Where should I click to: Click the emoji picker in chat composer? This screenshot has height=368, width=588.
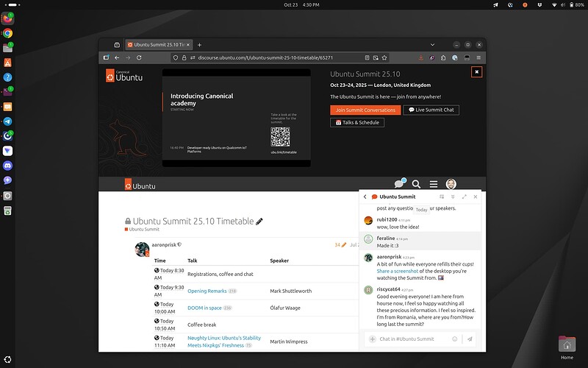click(x=455, y=339)
